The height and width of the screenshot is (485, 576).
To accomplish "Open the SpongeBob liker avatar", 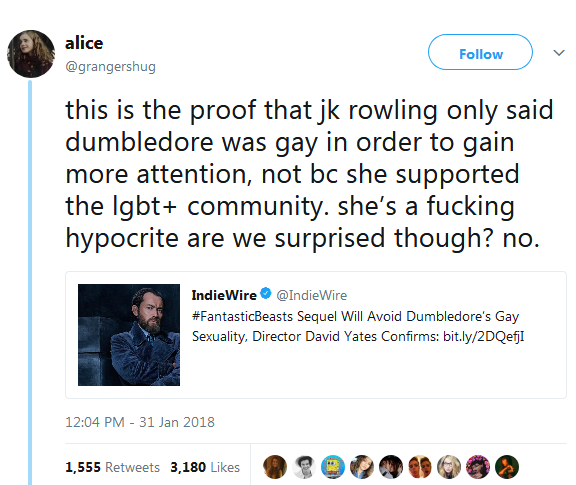I will coord(333,467).
